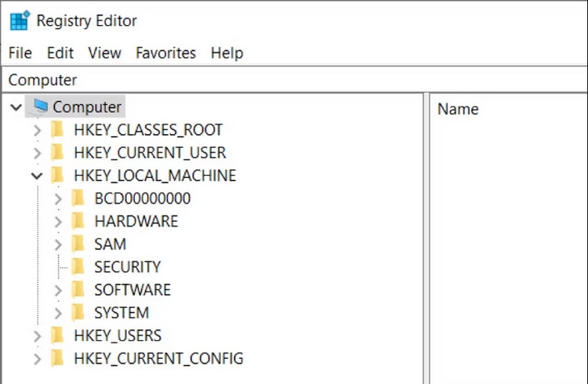The width and height of the screenshot is (588, 384).
Task: Click the Name column header
Action: pyautogui.click(x=458, y=109)
